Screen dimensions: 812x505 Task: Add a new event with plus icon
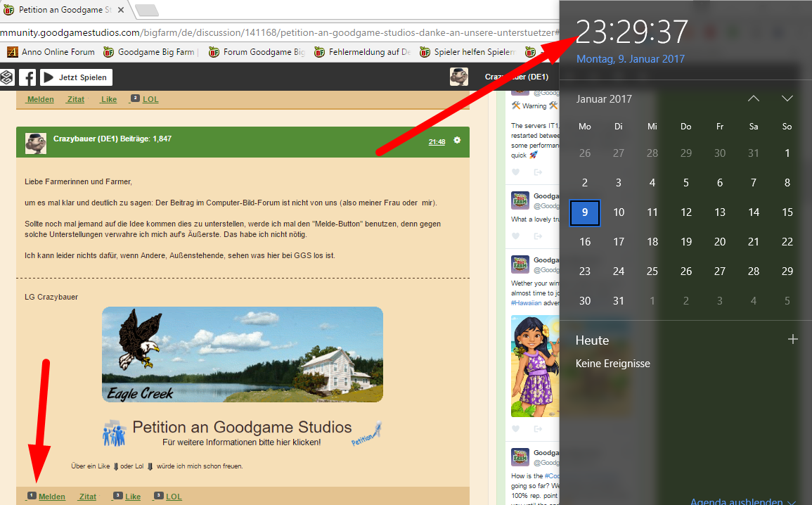792,339
